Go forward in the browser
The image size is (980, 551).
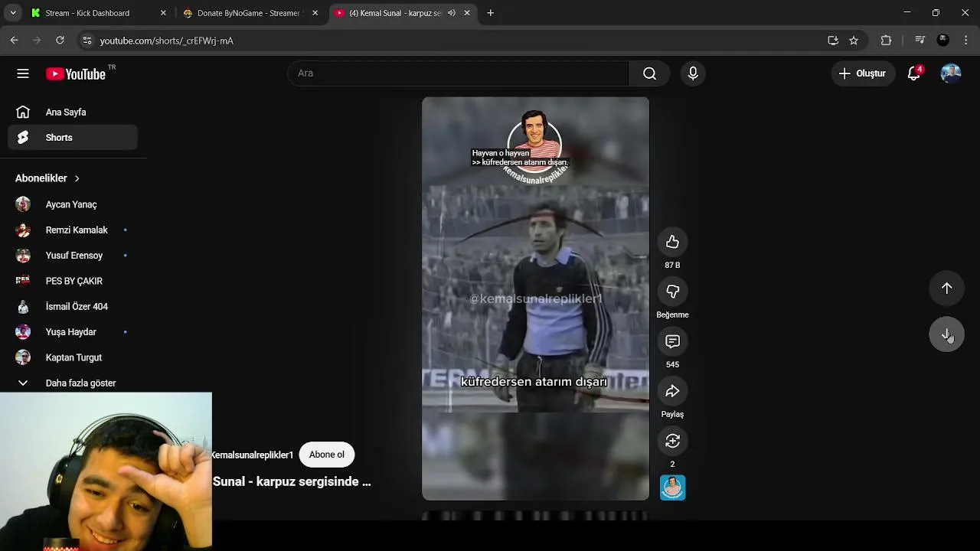tap(37, 41)
